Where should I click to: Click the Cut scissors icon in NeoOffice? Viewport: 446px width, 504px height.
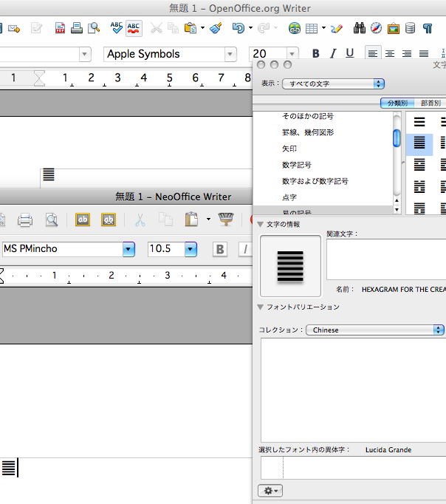[140, 220]
